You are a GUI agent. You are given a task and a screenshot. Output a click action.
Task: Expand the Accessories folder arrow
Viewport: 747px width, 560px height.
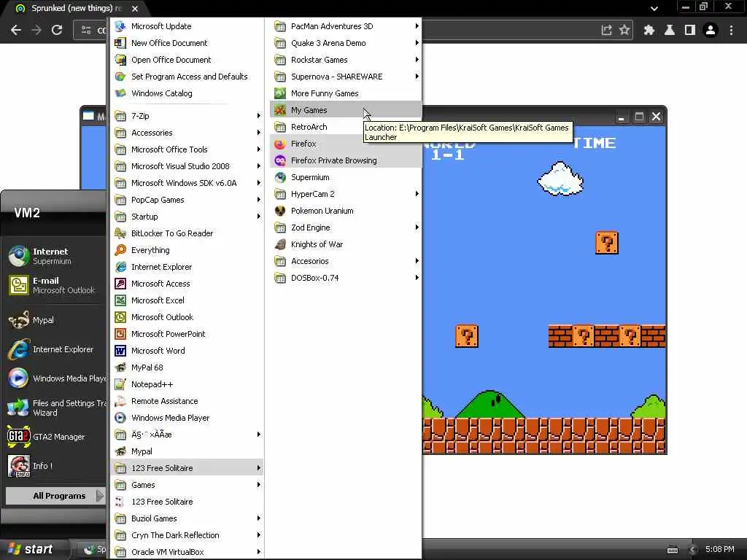pos(259,133)
